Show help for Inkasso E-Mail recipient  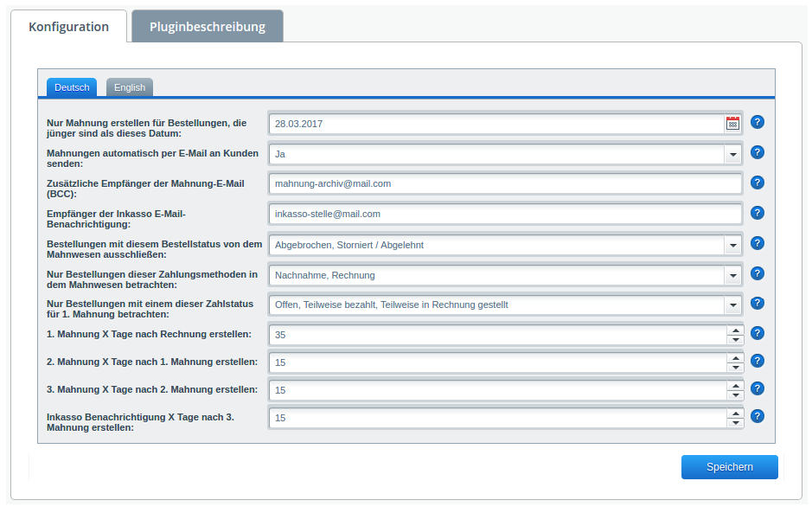point(758,213)
